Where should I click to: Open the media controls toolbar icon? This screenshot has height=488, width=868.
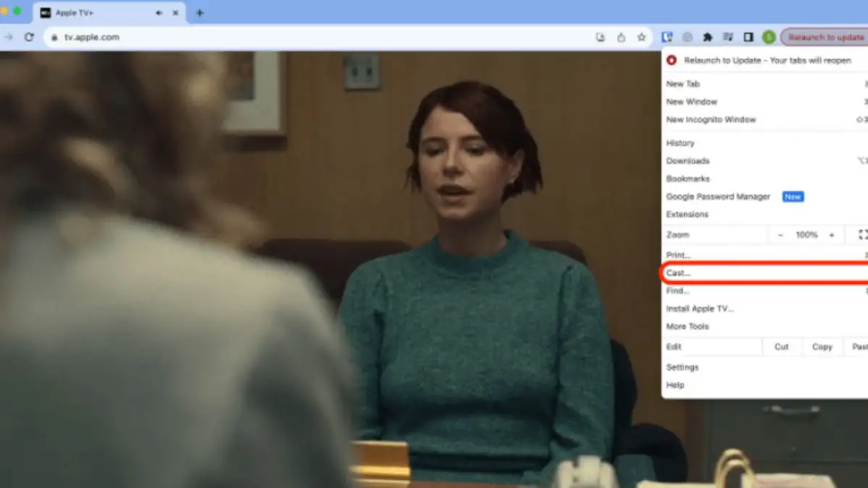(728, 37)
